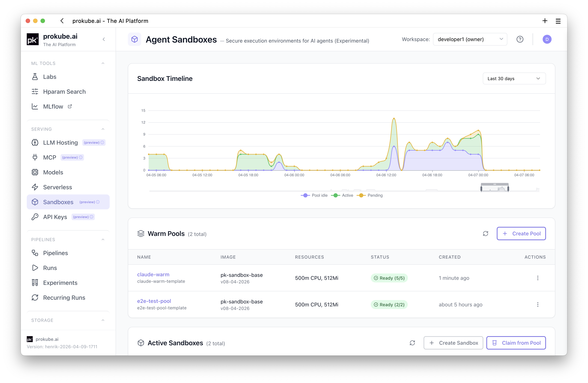The width and height of the screenshot is (588, 383).
Task: Collapse the SERVING section
Action: coord(103,129)
